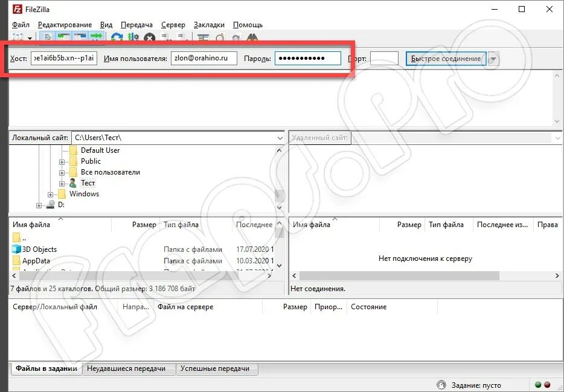The image size is (564, 392).
Task: Open the quick connect history dropdown arrow
Action: (493, 59)
